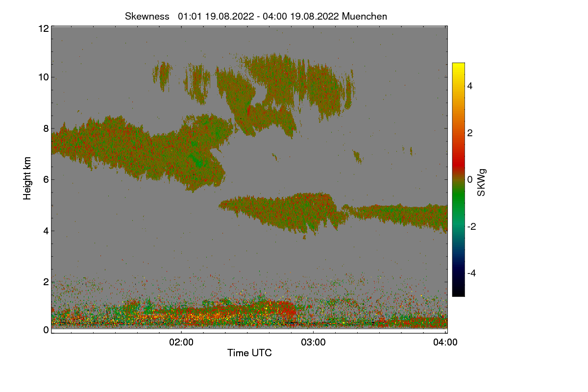This screenshot has width=588, height=392.
Task: Click the height tick label '6'
Action: click(x=46, y=179)
